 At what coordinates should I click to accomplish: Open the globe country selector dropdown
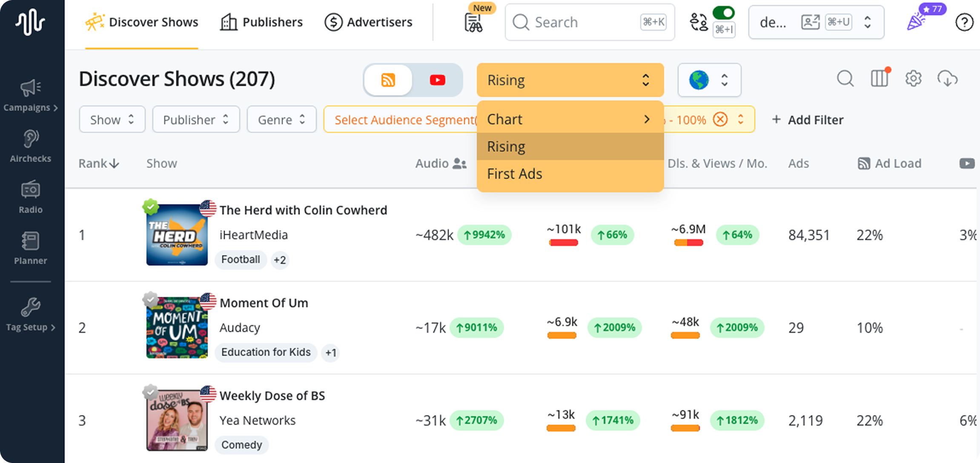coord(709,80)
